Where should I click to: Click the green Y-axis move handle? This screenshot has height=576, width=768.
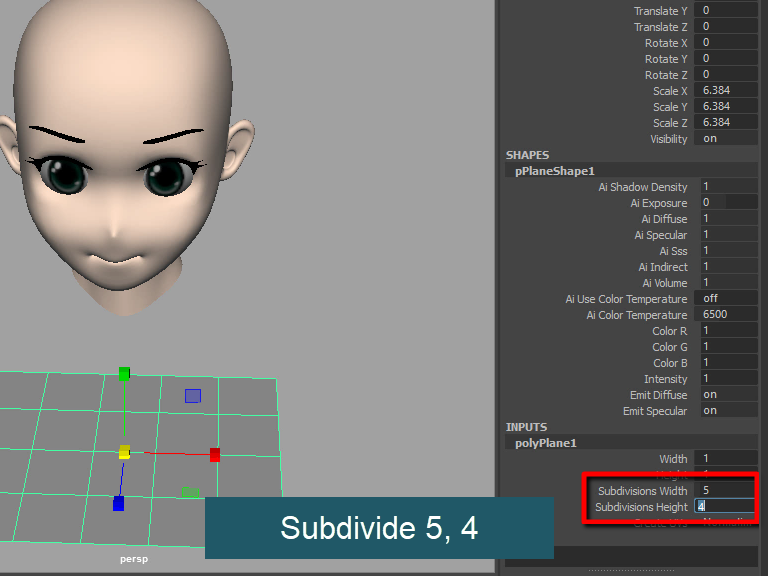click(x=124, y=374)
